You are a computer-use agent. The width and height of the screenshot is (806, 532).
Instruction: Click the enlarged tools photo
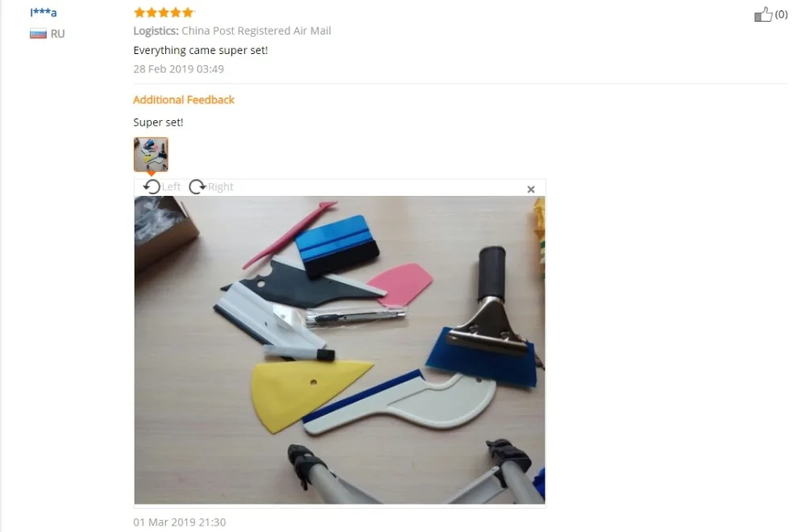pos(339,350)
